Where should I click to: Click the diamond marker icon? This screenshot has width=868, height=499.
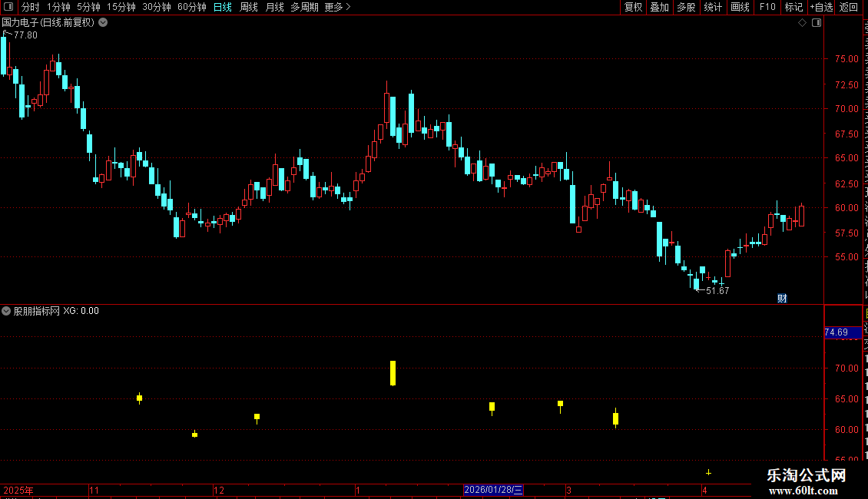(x=802, y=23)
